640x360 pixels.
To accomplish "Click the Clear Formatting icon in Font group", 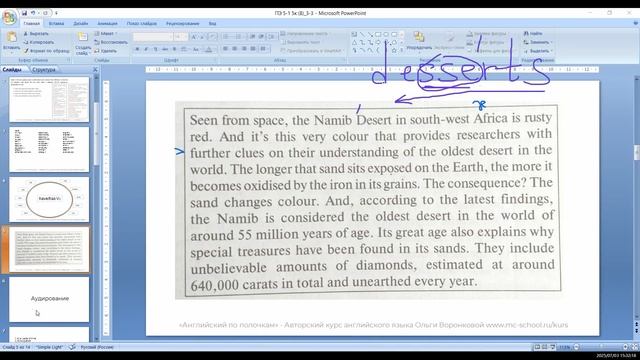I will (x=212, y=37).
